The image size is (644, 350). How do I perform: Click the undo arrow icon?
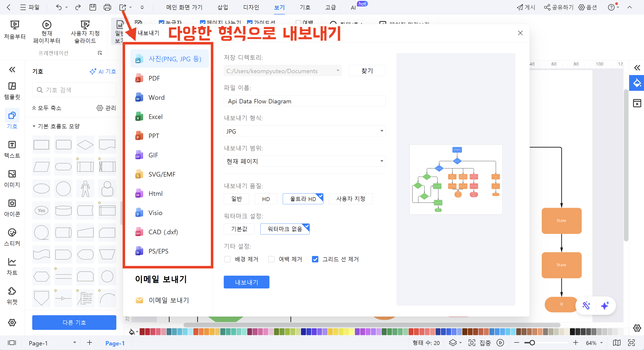click(x=59, y=7)
